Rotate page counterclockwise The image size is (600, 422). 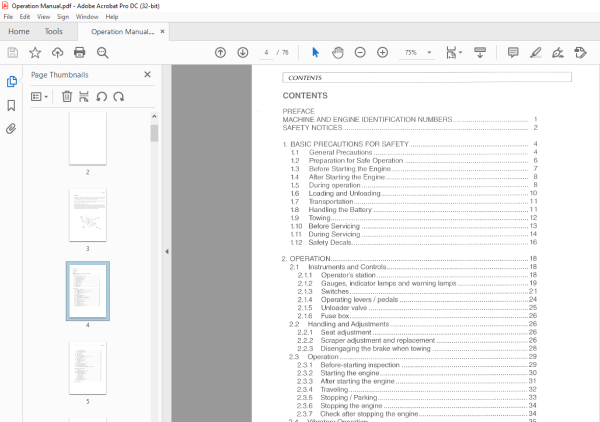point(101,96)
